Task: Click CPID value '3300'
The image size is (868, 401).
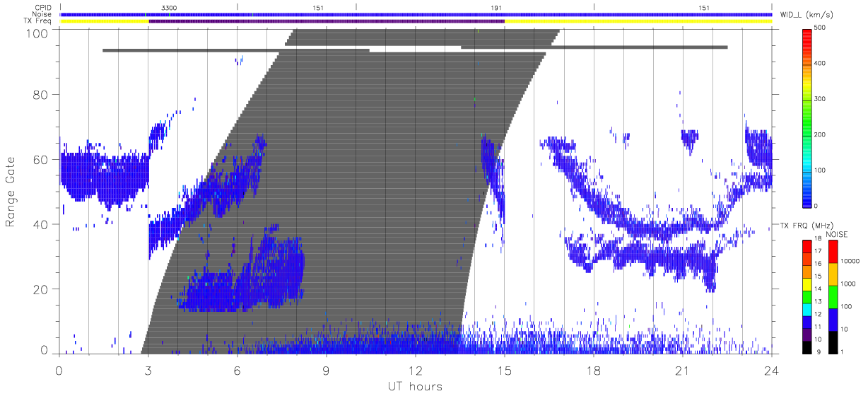Action: (169, 7)
